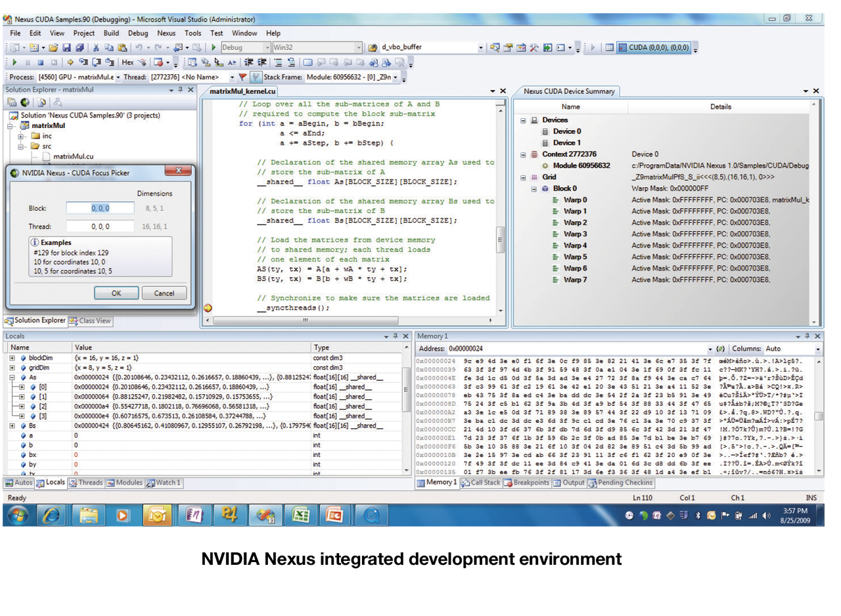Click the breakpoint marker beside __syncthreads()
841x616 pixels.
[209, 307]
